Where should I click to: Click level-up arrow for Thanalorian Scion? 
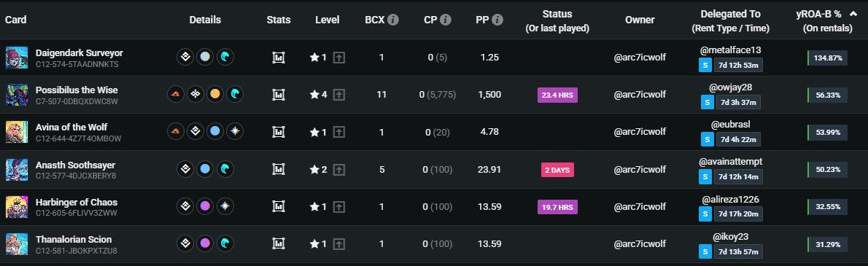338,244
